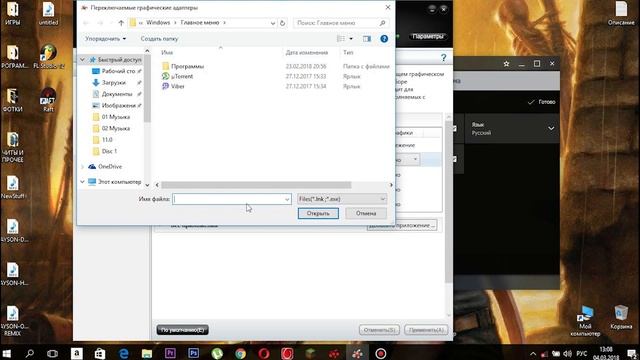Click the Применить button
Screen dimensions: 640x360
tap(426, 330)
